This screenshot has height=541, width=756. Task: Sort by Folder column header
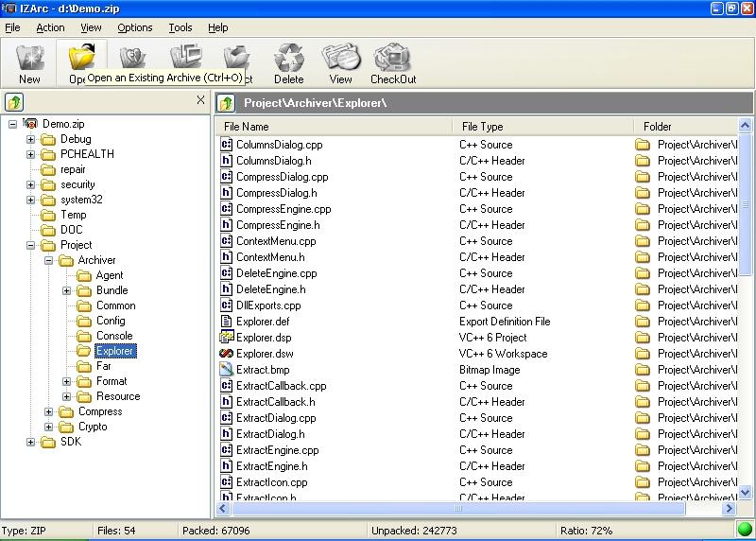(x=686, y=127)
